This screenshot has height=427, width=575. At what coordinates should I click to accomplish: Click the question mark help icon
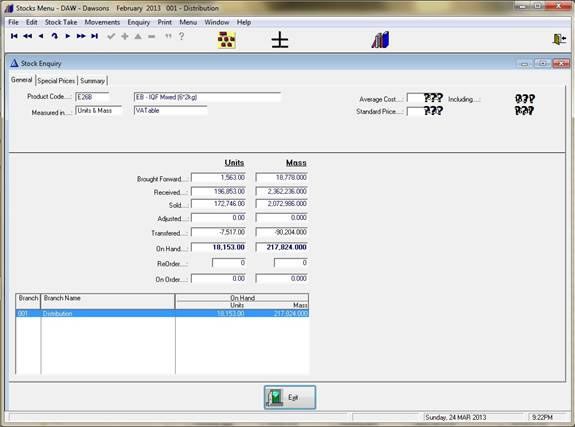pos(182,36)
